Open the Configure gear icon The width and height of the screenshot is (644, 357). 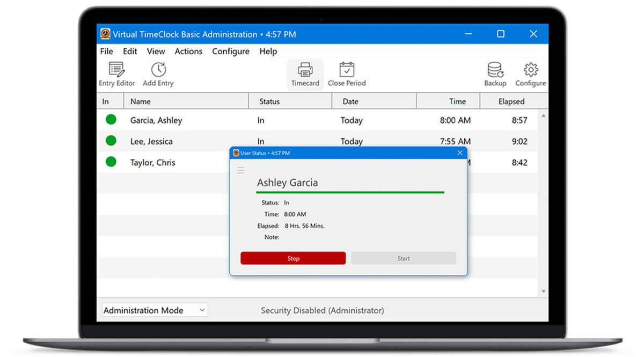(530, 74)
